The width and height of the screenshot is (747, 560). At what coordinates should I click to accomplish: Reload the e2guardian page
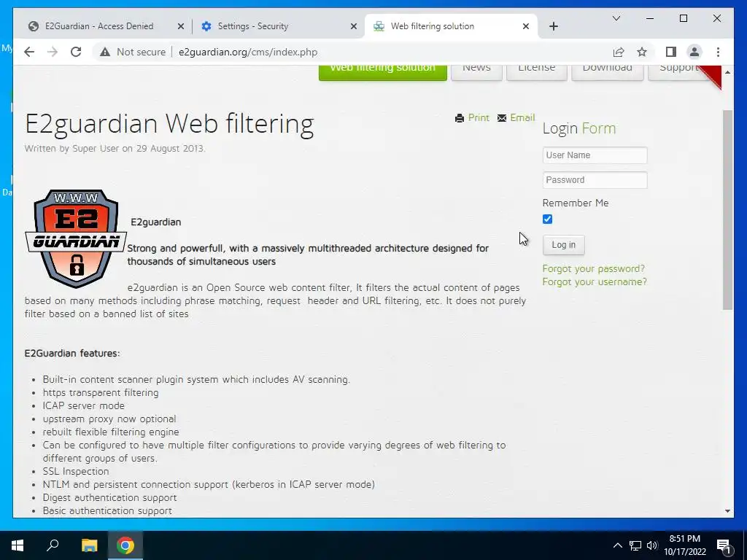[76, 52]
